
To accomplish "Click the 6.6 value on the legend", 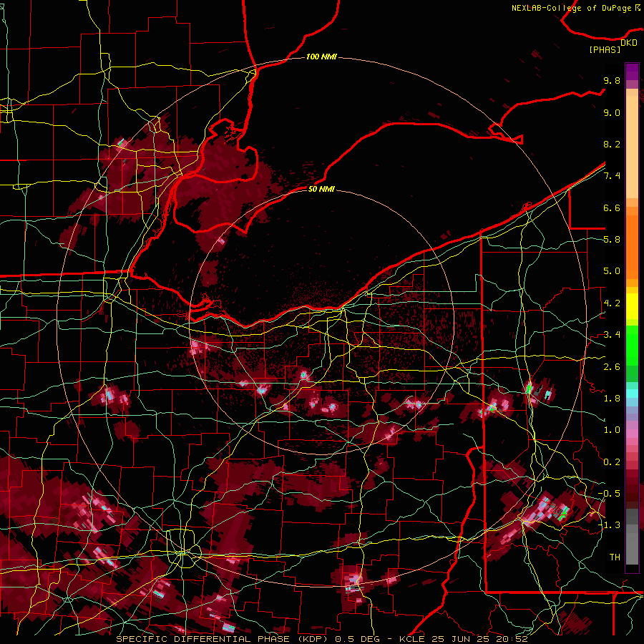I will [612, 208].
